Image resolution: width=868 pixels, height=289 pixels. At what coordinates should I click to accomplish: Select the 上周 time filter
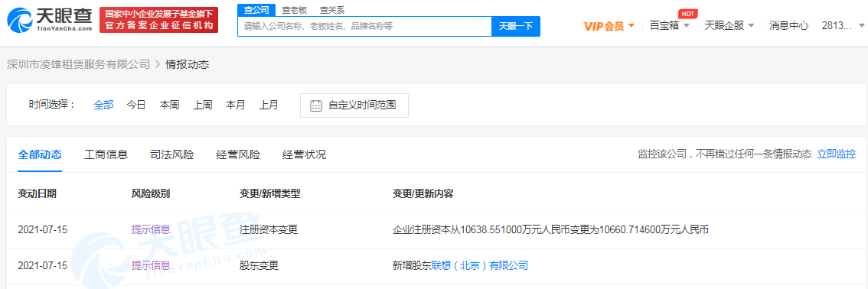pyautogui.click(x=203, y=105)
